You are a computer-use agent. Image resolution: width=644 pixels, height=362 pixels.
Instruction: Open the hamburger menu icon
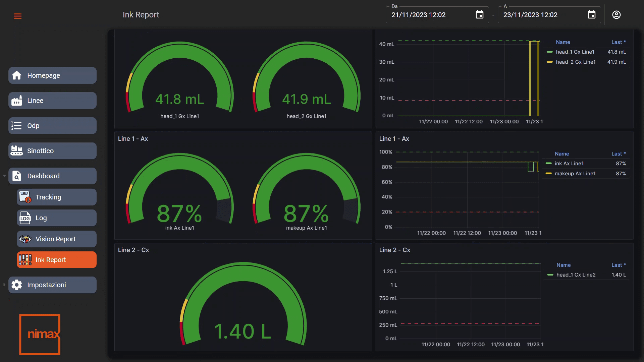pyautogui.click(x=18, y=16)
